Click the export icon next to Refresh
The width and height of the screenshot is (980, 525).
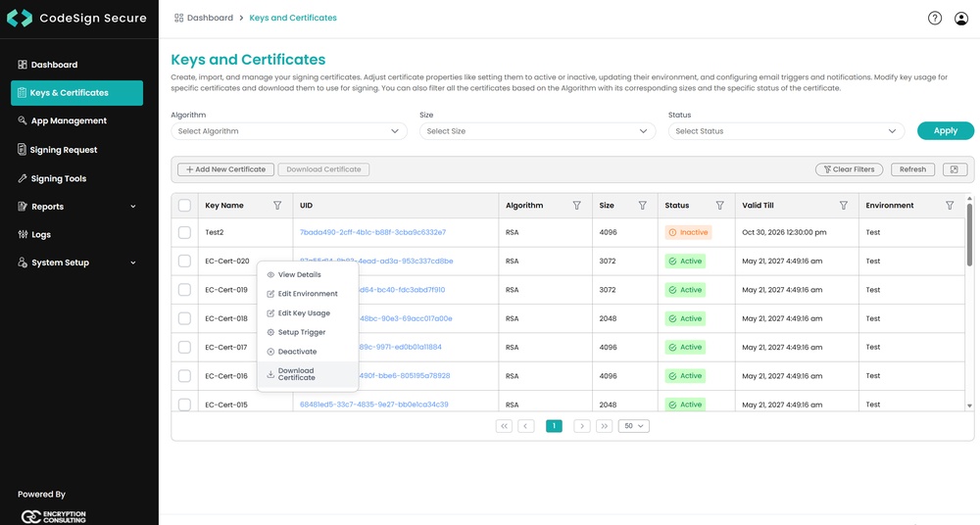[955, 169]
